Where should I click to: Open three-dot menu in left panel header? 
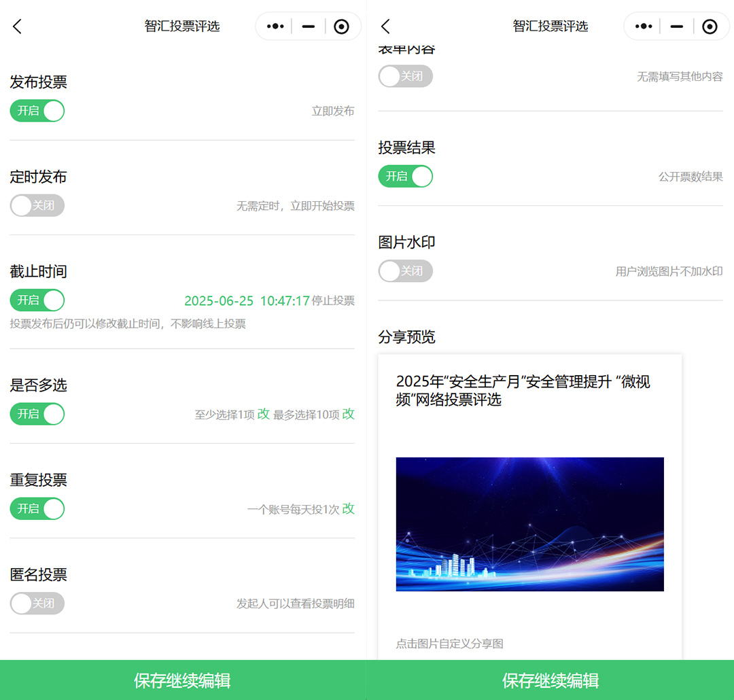coord(275,27)
